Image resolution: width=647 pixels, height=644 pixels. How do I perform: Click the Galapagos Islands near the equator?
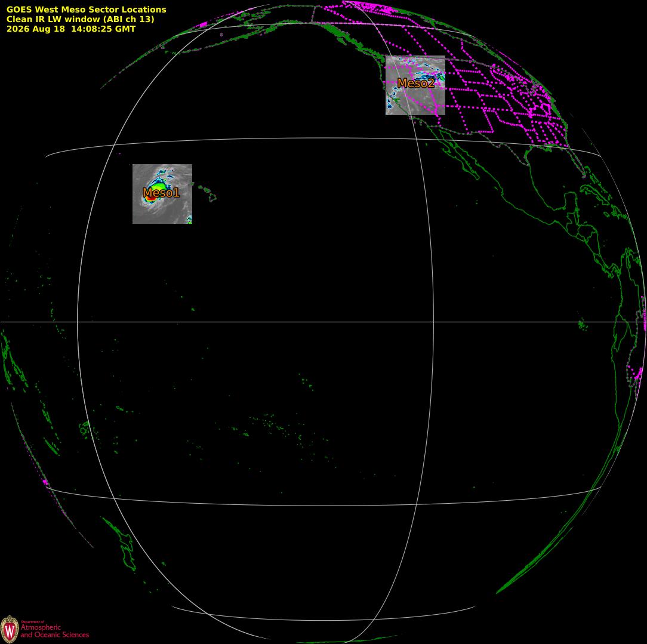583,325
